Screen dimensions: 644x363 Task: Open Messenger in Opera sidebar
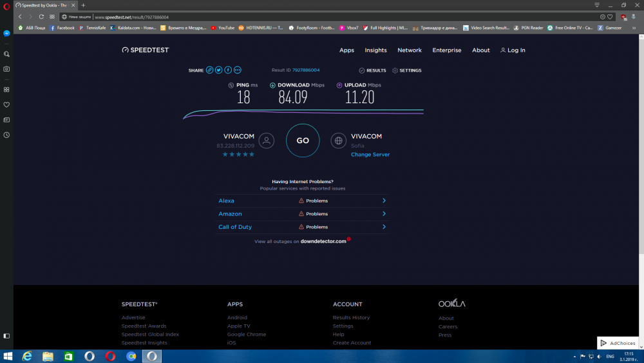pyautogui.click(x=6, y=34)
